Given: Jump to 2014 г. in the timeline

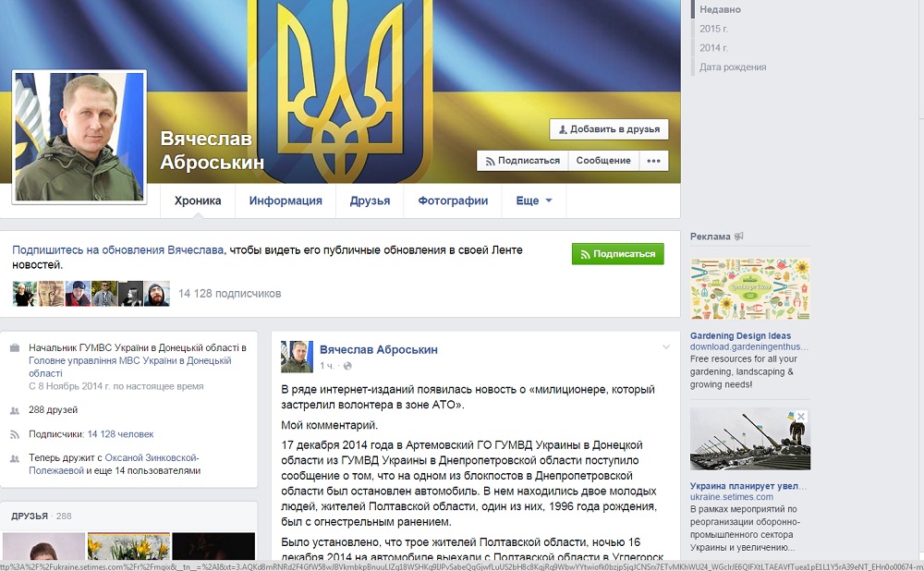Looking at the screenshot, I should coord(713,48).
